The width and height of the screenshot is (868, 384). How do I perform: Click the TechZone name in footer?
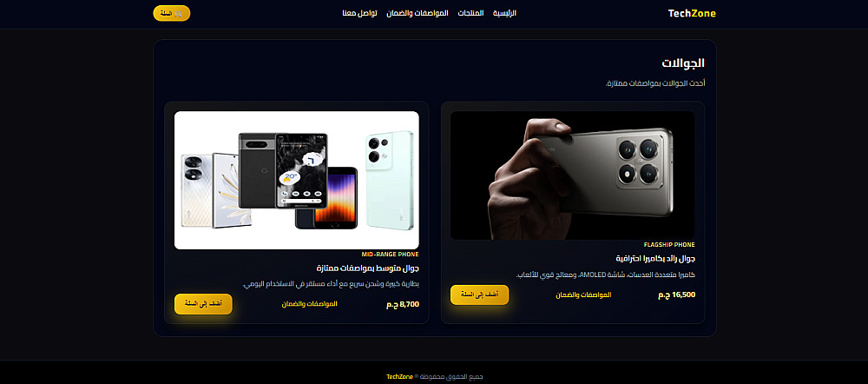point(399,377)
